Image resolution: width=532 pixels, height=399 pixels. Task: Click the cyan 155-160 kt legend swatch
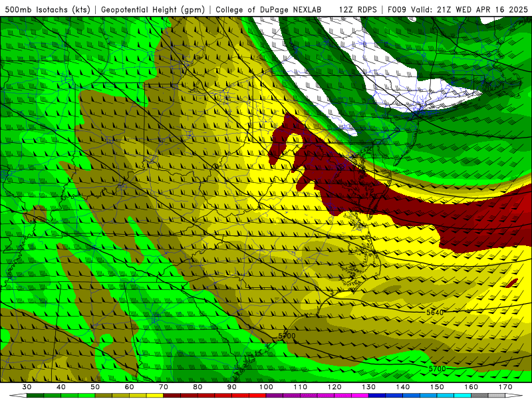coord(463,396)
